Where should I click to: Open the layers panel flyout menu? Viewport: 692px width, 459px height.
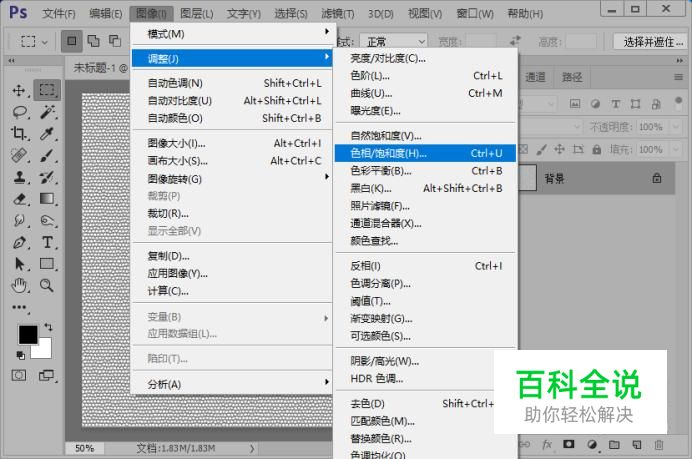point(679,77)
